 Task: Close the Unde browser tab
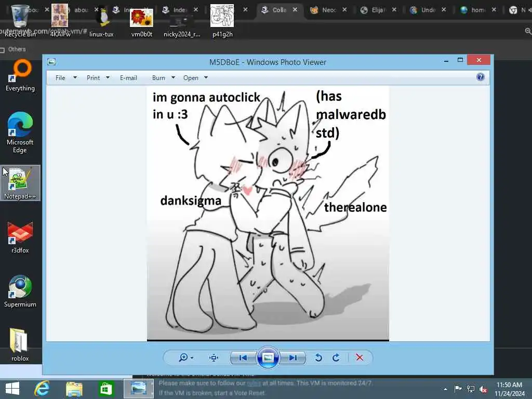pyautogui.click(x=444, y=10)
